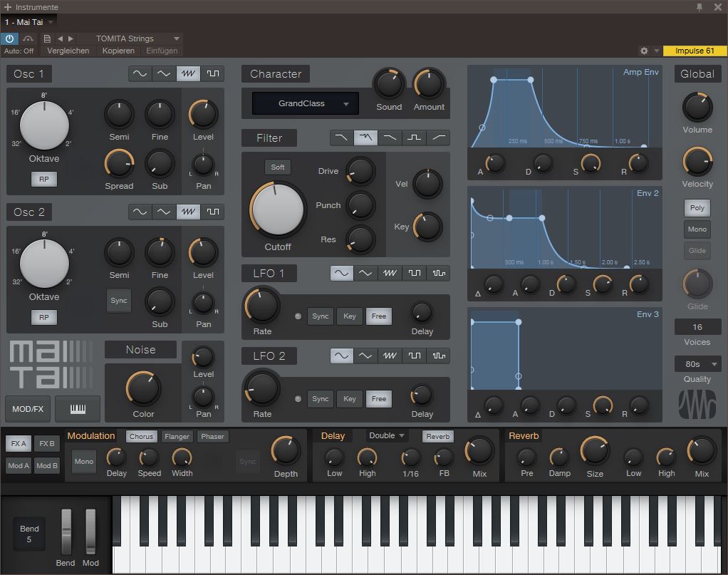728x575 pixels.
Task: Show the keyboard panel via piano icon
Action: click(x=78, y=409)
